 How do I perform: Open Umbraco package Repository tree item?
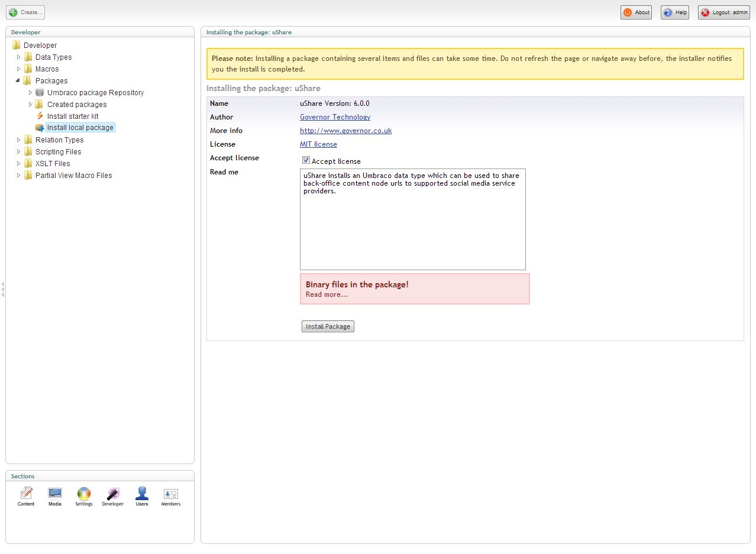(x=95, y=93)
